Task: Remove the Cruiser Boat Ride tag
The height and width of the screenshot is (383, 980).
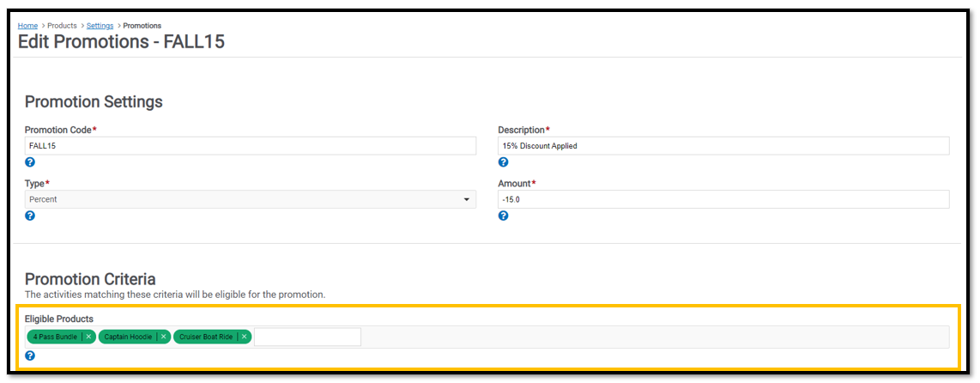Action: [x=244, y=337]
